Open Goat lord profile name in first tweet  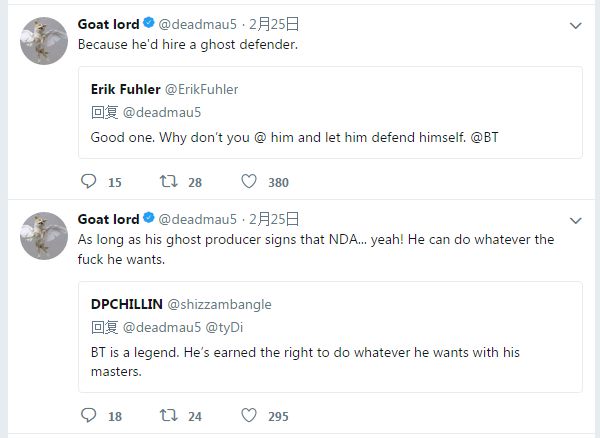pos(108,24)
